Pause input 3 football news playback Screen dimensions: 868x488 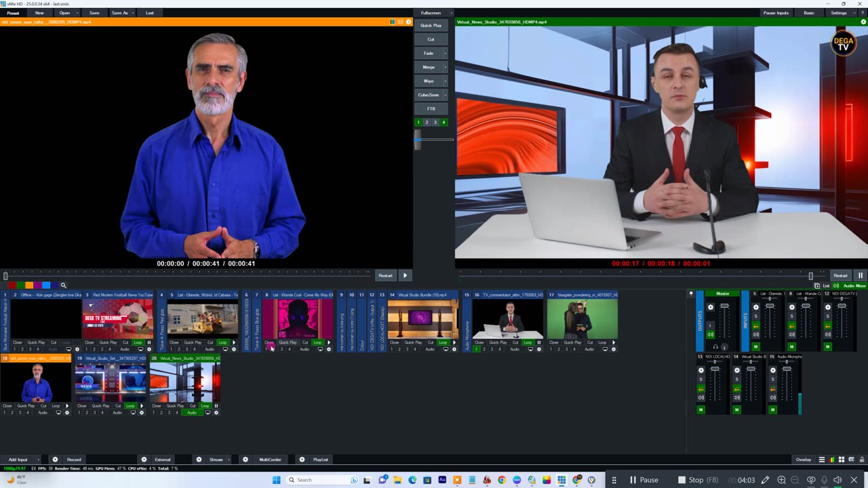click(x=149, y=342)
